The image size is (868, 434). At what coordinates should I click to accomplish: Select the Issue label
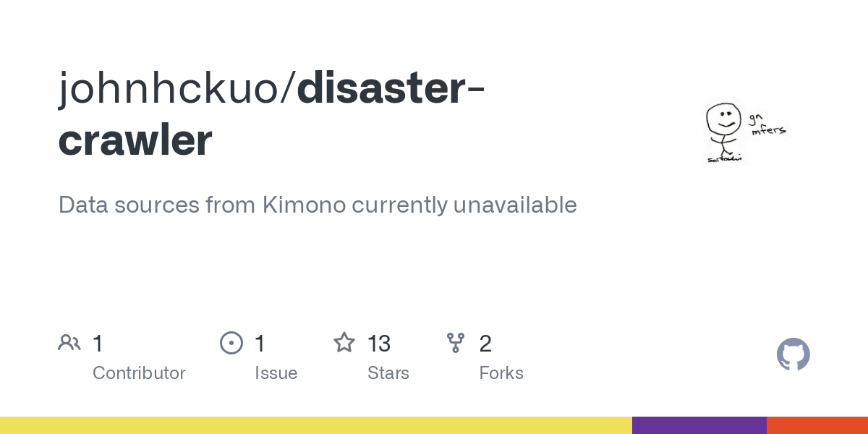[x=276, y=373]
